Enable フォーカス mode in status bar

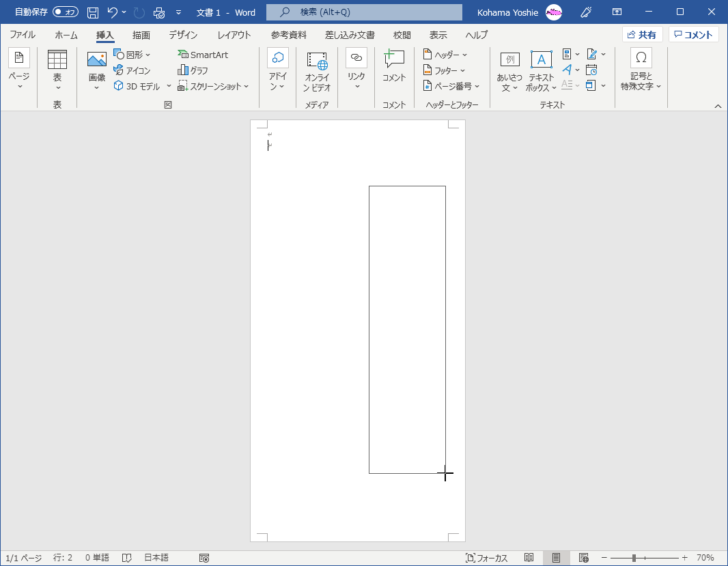486,558
